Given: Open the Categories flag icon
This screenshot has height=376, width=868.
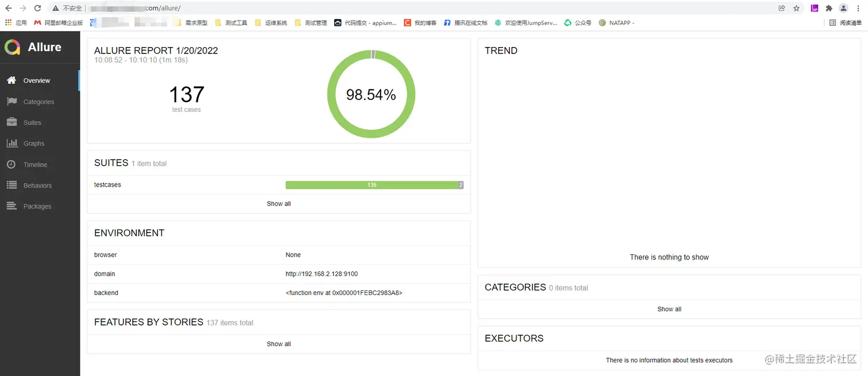Looking at the screenshot, I should click(11, 102).
